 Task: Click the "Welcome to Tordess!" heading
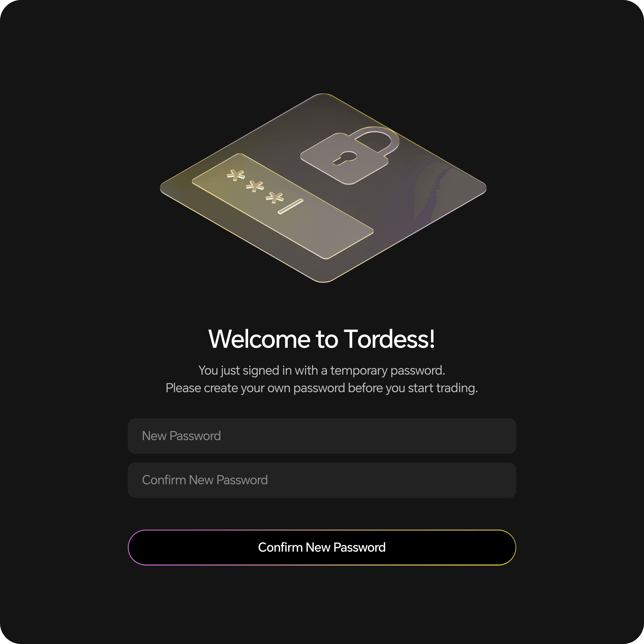coord(322,339)
